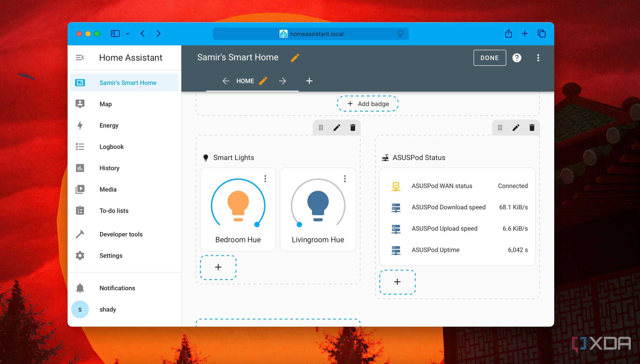Open Bedroom Hue card options menu

pos(265,179)
